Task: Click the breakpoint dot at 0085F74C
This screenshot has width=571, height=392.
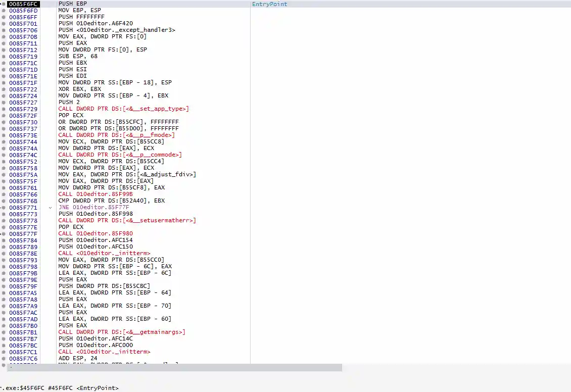Action: [5, 155]
